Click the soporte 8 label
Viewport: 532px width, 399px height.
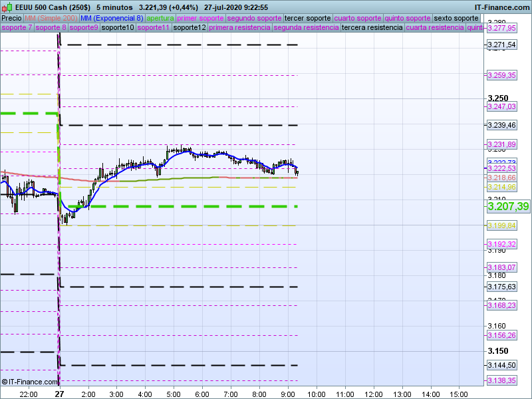(51, 27)
